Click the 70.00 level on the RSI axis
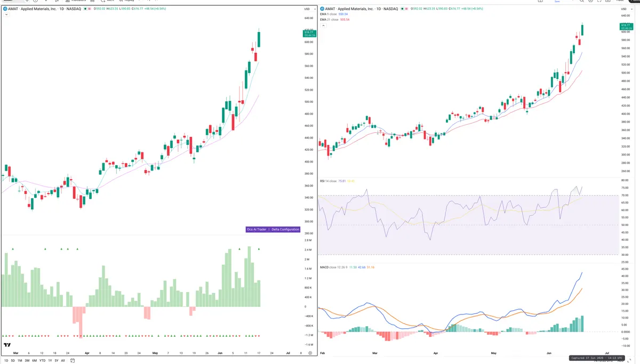The height and width of the screenshot is (364, 640). (624, 196)
